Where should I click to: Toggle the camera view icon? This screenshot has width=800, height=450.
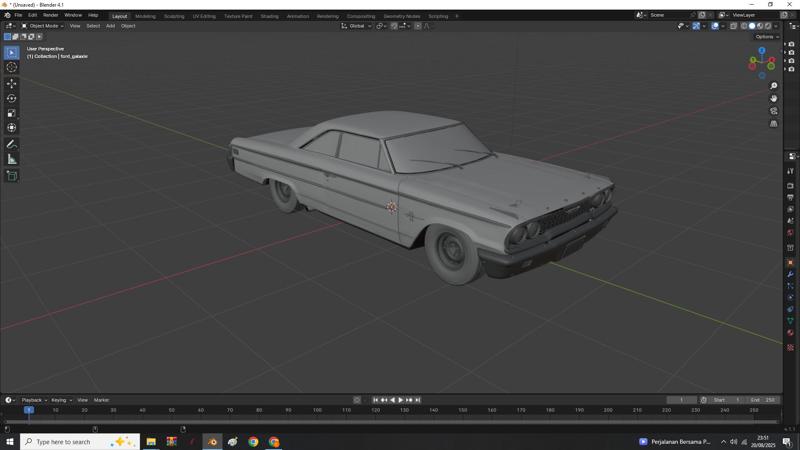(773, 111)
